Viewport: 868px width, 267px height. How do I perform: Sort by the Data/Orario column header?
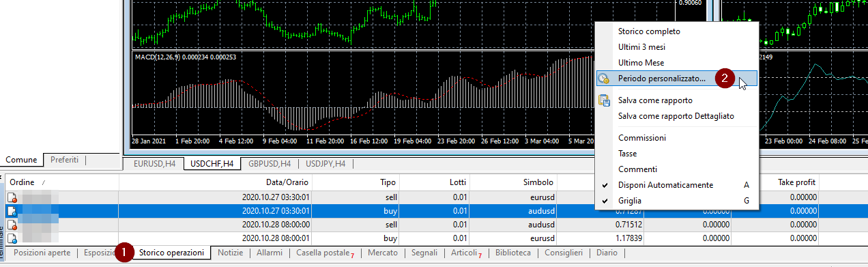(x=216, y=182)
